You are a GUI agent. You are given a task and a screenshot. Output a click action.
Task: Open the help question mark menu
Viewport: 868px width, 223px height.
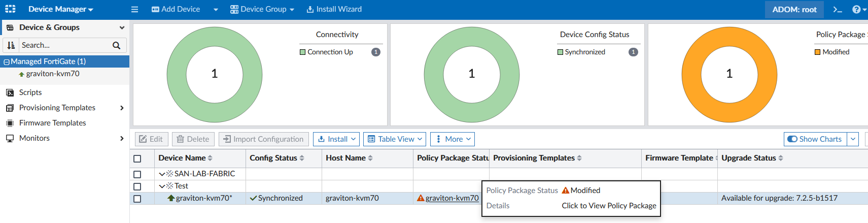coord(856,10)
